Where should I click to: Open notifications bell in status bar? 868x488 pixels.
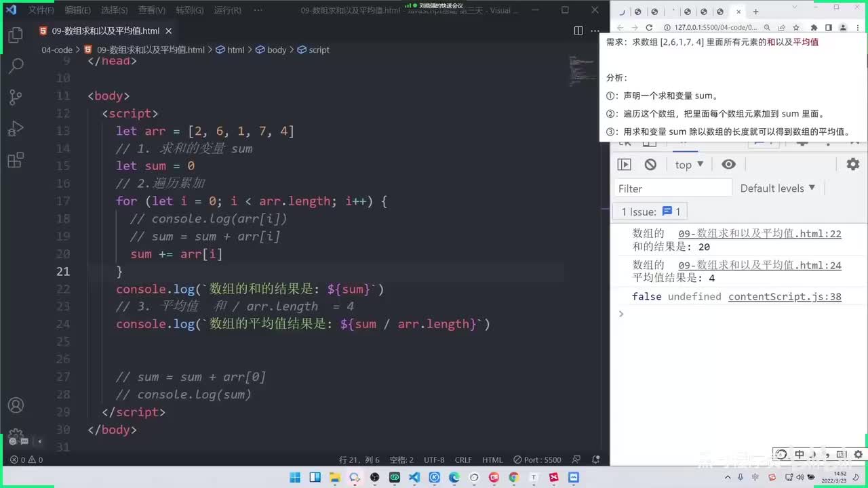point(595,460)
